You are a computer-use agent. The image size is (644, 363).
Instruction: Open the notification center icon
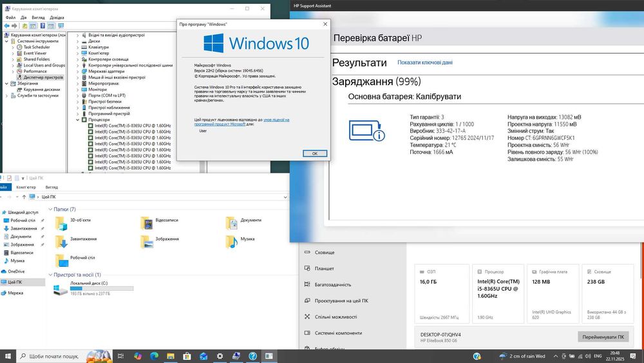point(633,356)
